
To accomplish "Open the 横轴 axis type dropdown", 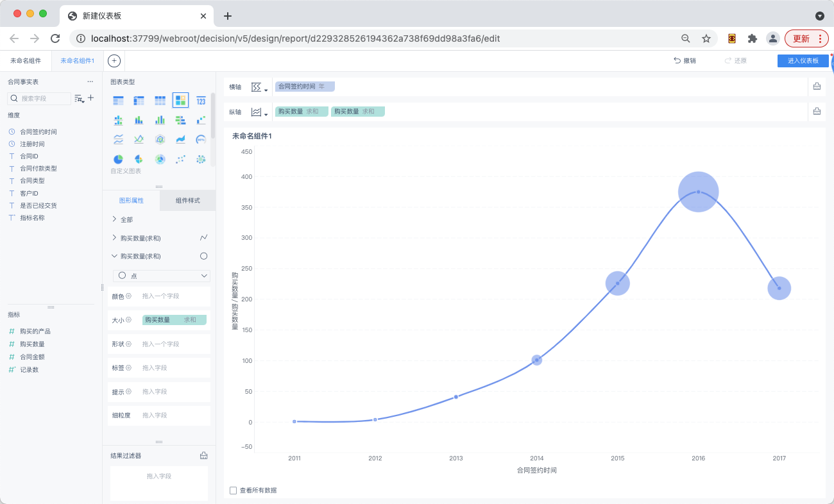I will pyautogui.click(x=259, y=87).
